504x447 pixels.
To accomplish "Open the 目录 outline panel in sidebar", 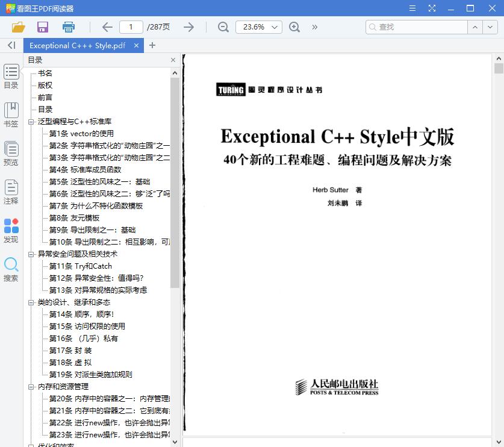I will click(x=11, y=77).
